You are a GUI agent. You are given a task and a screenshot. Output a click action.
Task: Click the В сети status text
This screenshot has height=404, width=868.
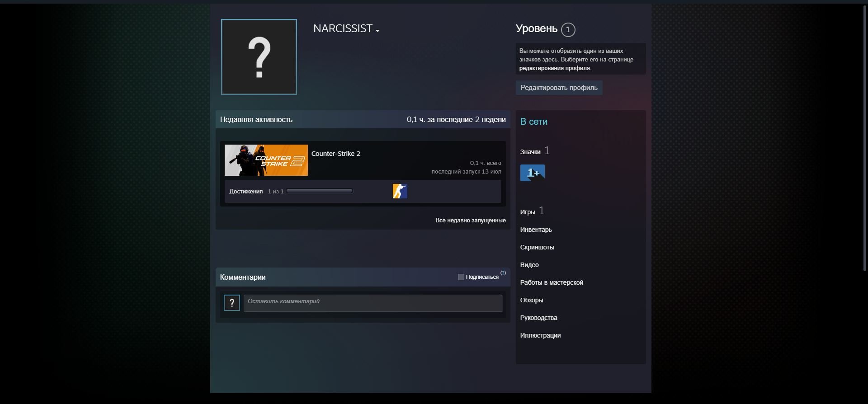tap(534, 122)
